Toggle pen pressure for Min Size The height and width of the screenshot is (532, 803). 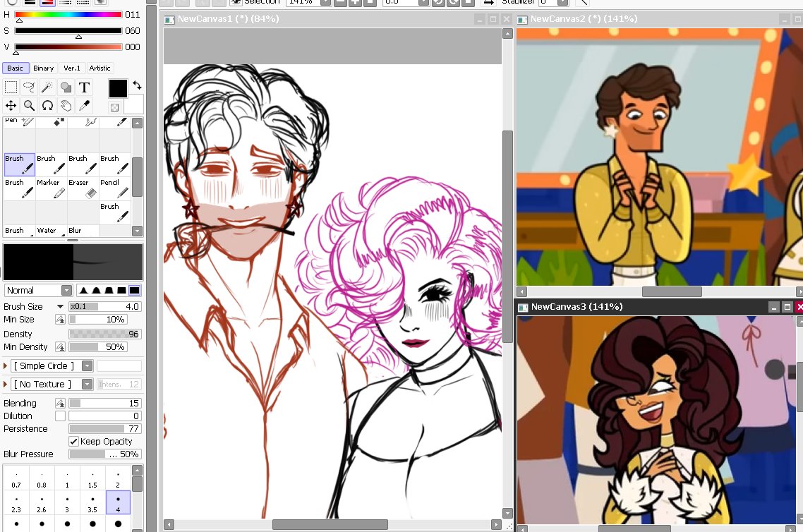click(60, 320)
